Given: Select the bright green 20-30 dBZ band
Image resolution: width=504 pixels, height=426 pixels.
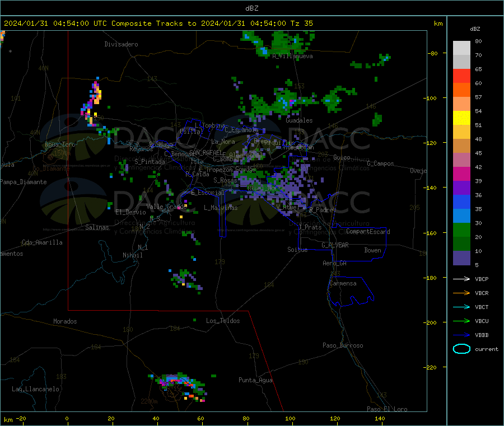Looking at the screenshot, I should pyautogui.click(x=461, y=230).
